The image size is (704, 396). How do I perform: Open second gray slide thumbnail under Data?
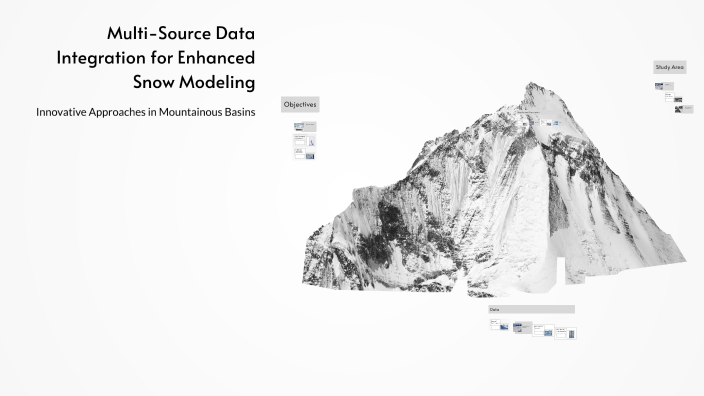click(x=523, y=328)
